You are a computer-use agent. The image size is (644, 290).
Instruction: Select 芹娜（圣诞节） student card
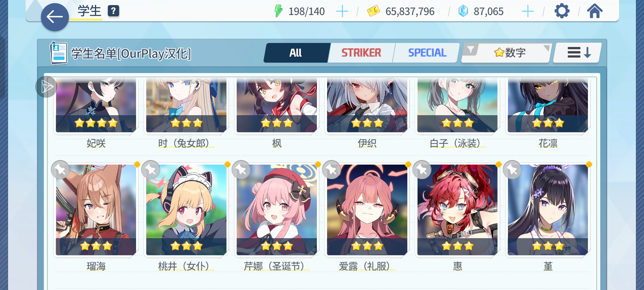[x=277, y=210]
